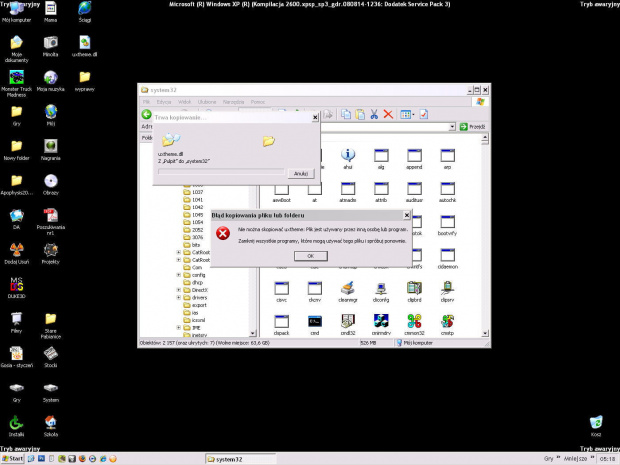Expand the IME folder in the tree
This screenshot has height=465, width=620.
[x=178, y=327]
